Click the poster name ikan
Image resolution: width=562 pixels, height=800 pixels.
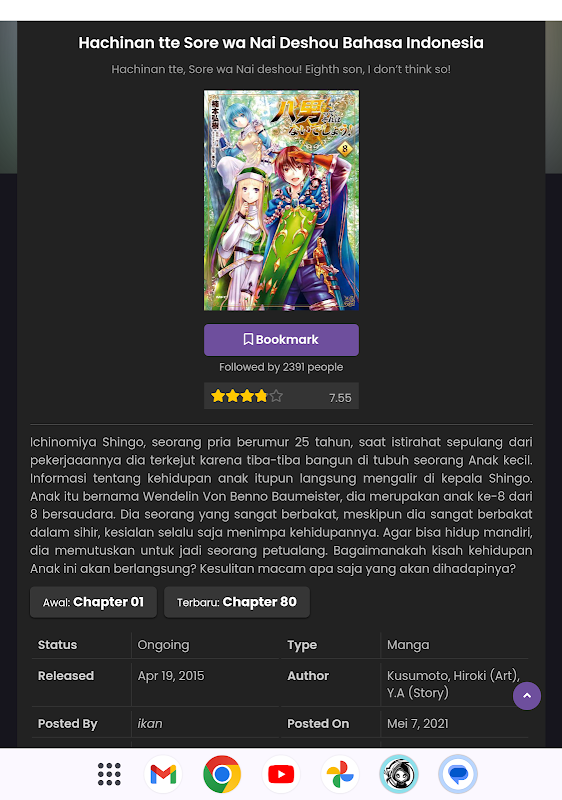(x=150, y=723)
